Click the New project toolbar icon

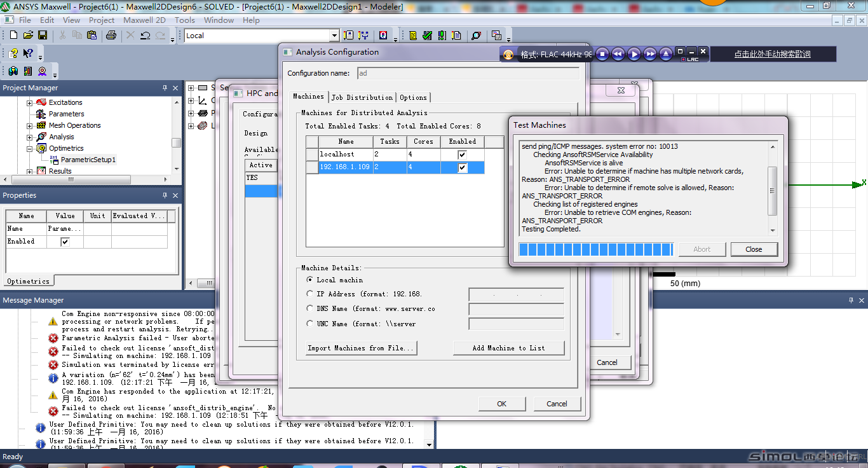click(x=13, y=36)
